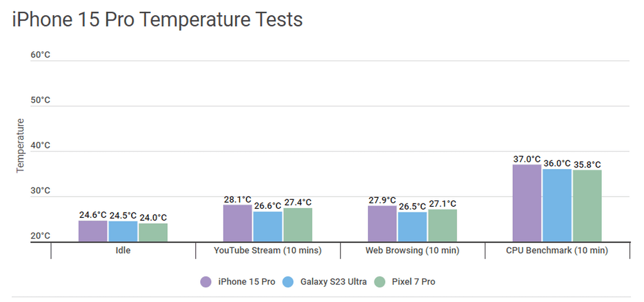
Task: Select the 36.0°C CPU Benchmark bar
Action: (557, 205)
